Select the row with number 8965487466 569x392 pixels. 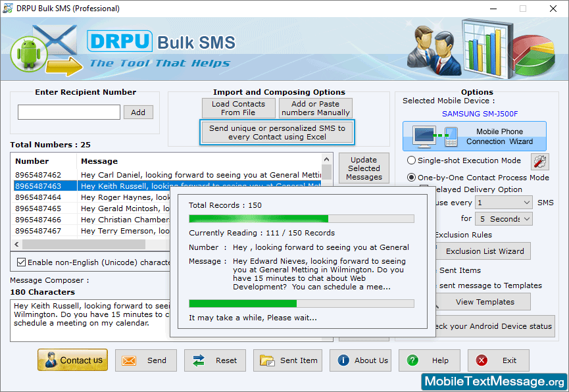pyautogui.click(x=92, y=220)
